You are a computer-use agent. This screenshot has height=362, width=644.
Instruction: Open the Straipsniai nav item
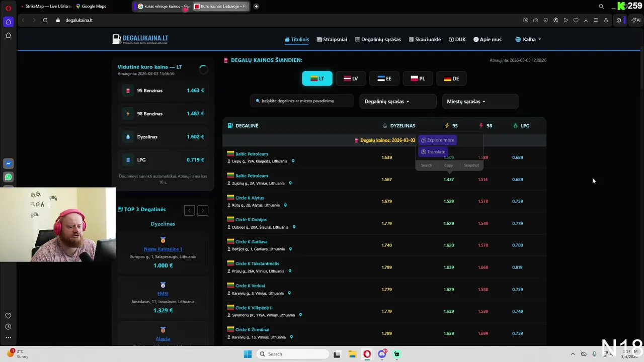(x=332, y=39)
